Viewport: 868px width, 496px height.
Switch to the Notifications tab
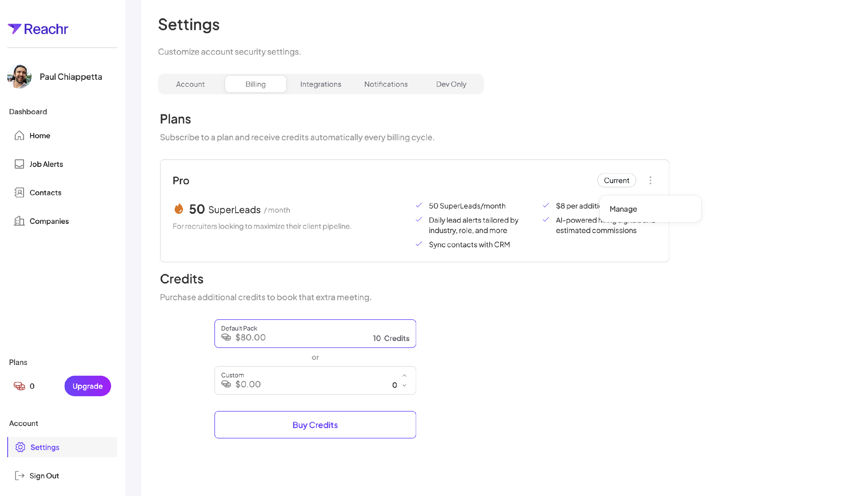(x=386, y=84)
